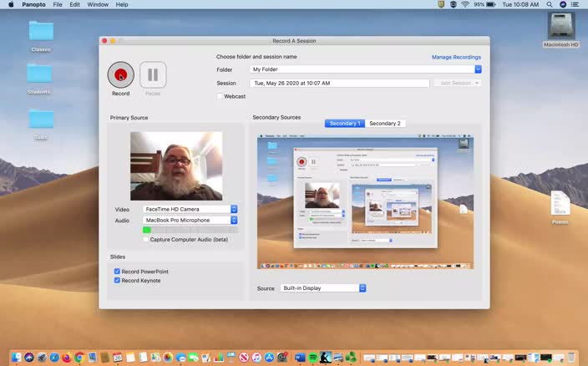Disable the Record Keynote option
The width and height of the screenshot is (588, 366).
[117, 281]
